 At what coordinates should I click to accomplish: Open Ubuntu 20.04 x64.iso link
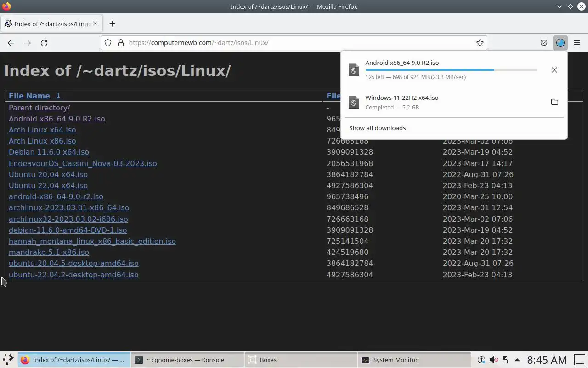[48, 174]
